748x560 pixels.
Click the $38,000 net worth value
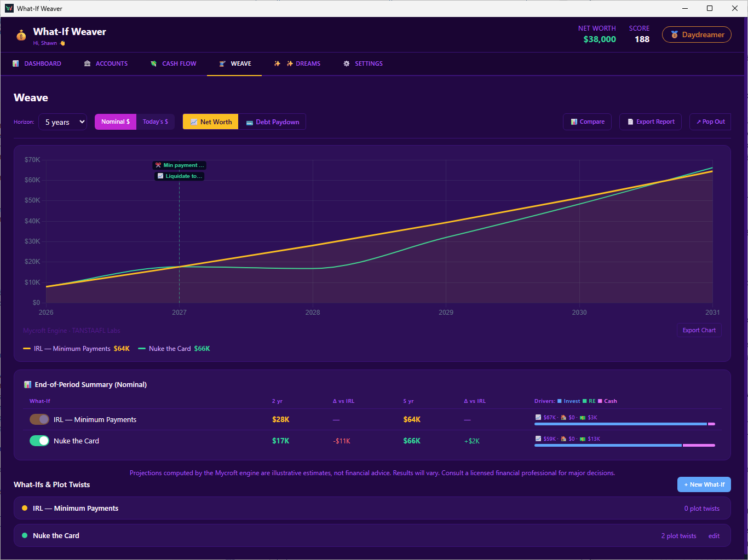click(600, 39)
